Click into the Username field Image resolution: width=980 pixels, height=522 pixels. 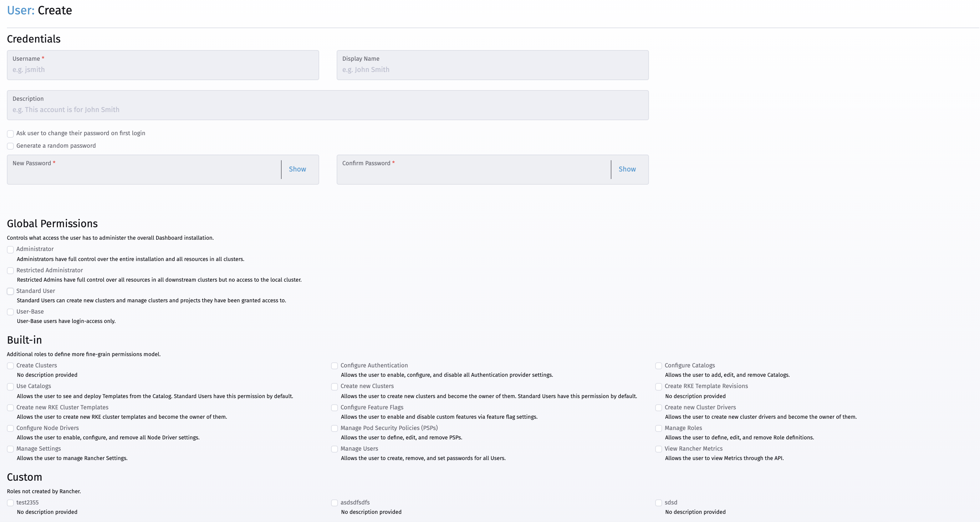pyautogui.click(x=162, y=69)
